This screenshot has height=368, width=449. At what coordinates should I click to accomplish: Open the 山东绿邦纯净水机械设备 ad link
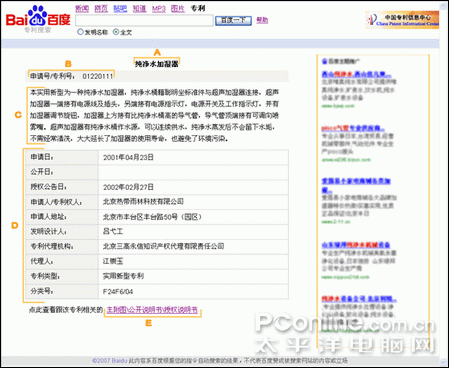[x=356, y=245]
